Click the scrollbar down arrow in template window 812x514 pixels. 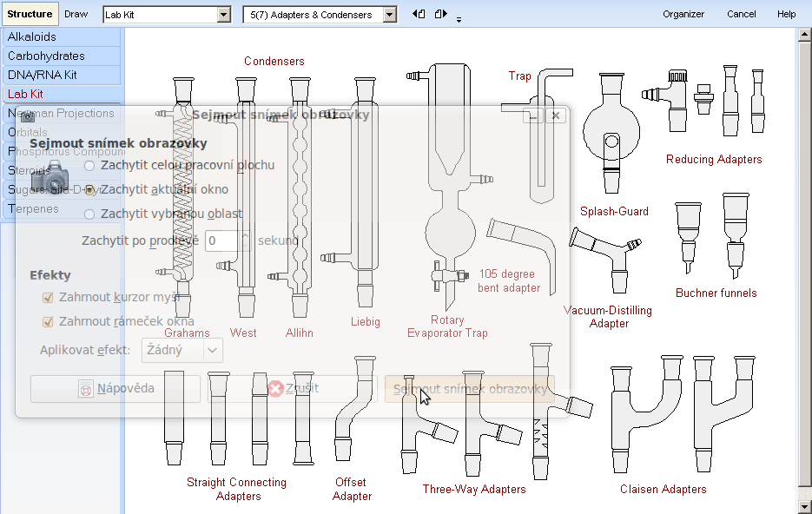click(804, 507)
